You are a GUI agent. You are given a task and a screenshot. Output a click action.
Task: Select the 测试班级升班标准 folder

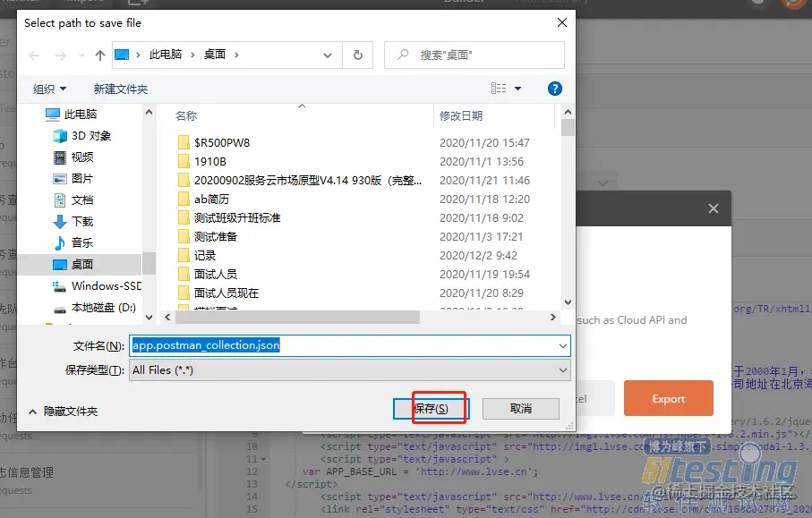tap(237, 218)
